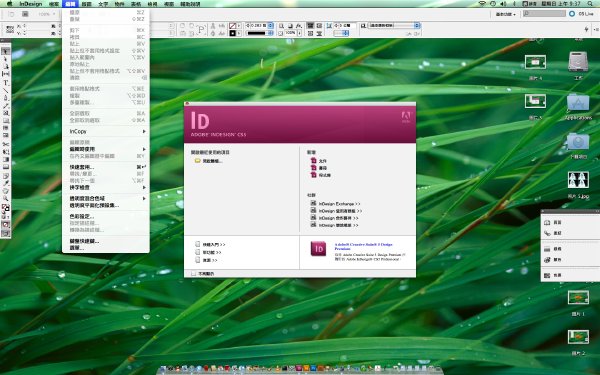The width and height of the screenshot is (600, 375).
Task: Choose the last item in the open Edit menu
Action: pyautogui.click(x=77, y=248)
